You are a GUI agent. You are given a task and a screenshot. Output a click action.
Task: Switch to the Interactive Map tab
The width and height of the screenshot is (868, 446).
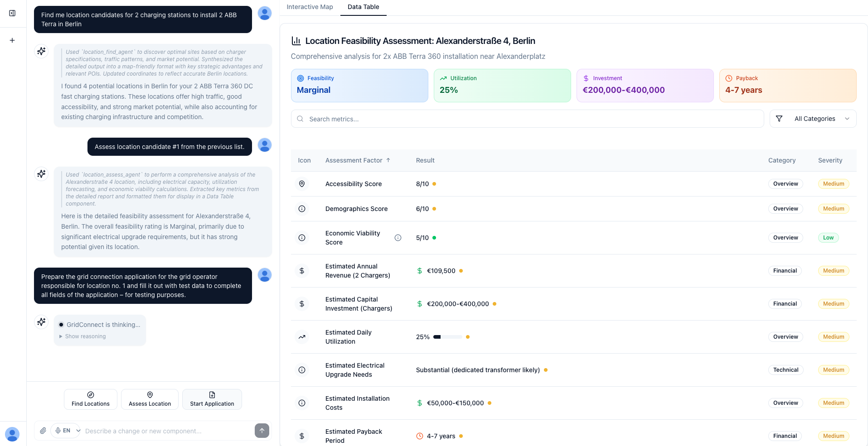tap(310, 7)
